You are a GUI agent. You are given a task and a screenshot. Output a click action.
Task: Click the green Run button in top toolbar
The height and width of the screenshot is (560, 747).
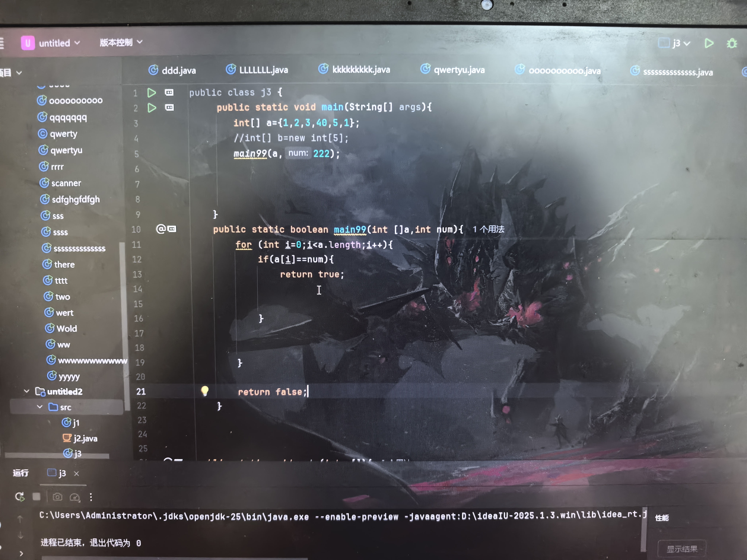point(709,43)
